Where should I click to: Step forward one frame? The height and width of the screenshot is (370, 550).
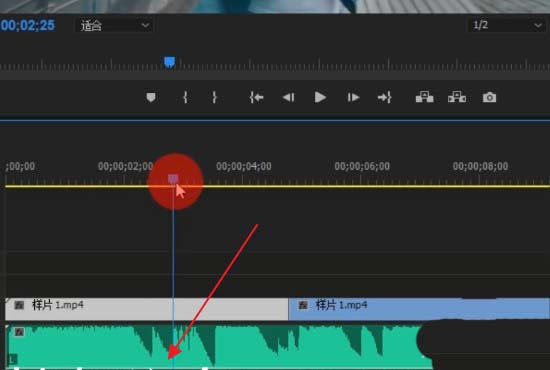point(353,97)
